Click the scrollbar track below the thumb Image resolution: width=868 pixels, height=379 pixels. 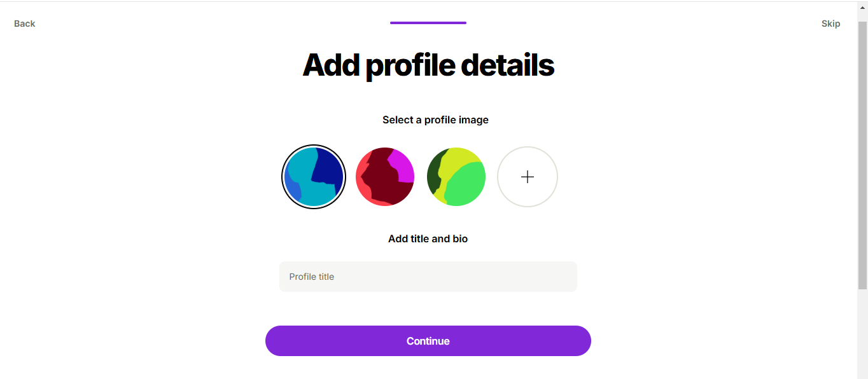click(862, 334)
